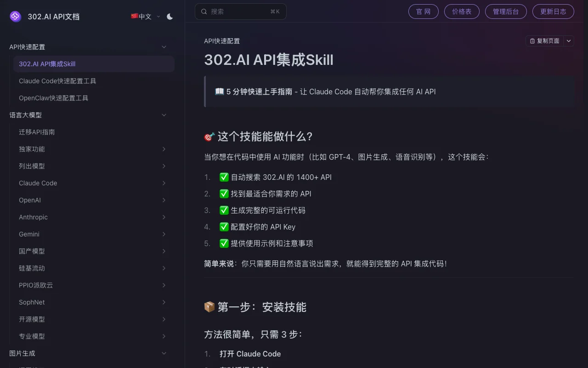This screenshot has height=368, width=588.
Task: Click the 5 分钟快速上手指南 callout text
Action: (259, 92)
